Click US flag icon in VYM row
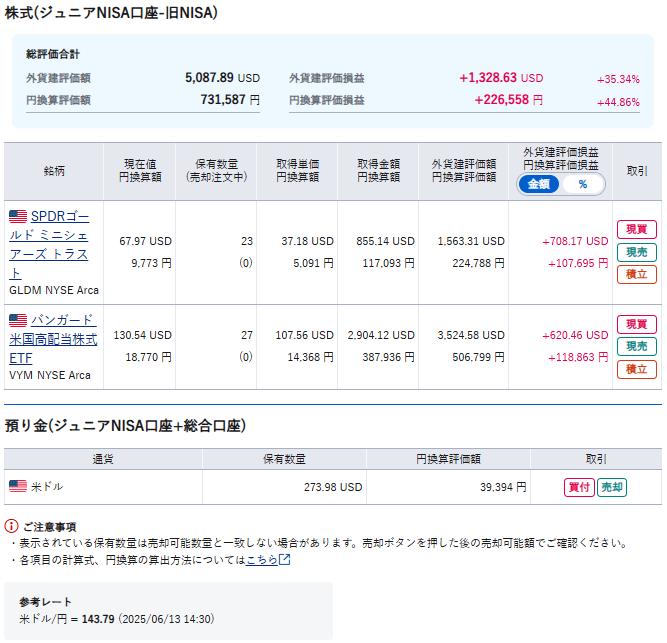The image size is (667, 643). (18, 320)
